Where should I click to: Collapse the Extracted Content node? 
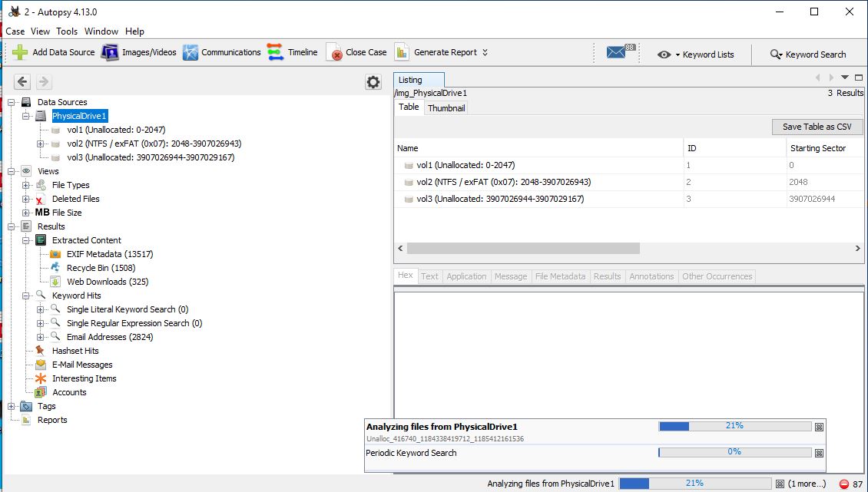[26, 241]
